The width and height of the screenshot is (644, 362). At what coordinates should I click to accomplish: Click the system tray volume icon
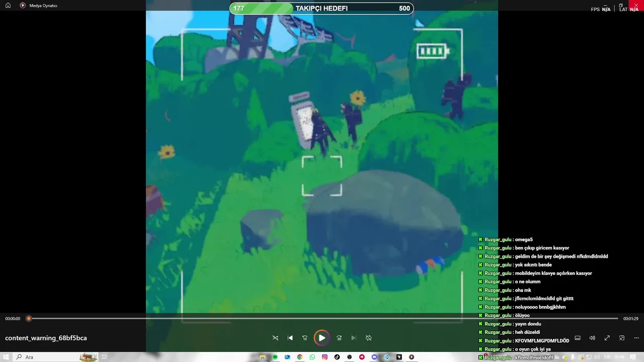597,357
